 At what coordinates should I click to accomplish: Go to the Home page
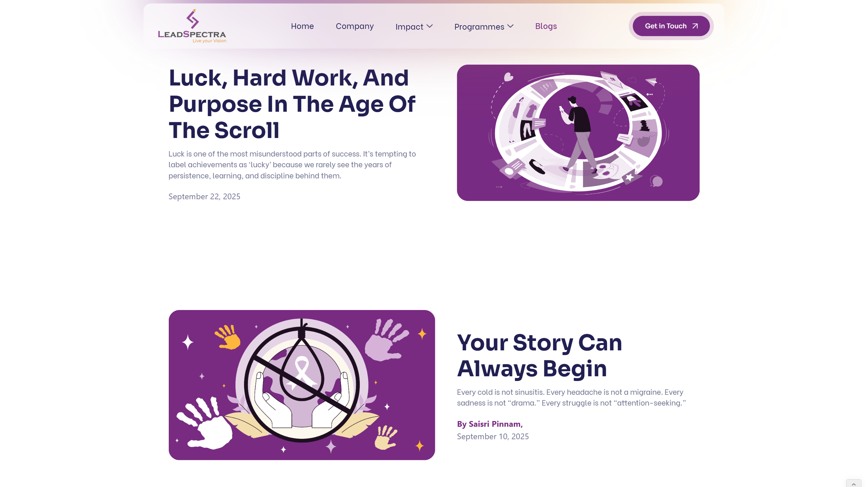pos(302,26)
